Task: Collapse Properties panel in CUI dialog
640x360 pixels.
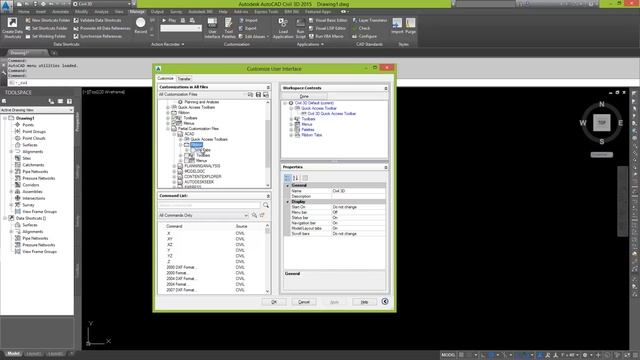Action: (x=386, y=167)
